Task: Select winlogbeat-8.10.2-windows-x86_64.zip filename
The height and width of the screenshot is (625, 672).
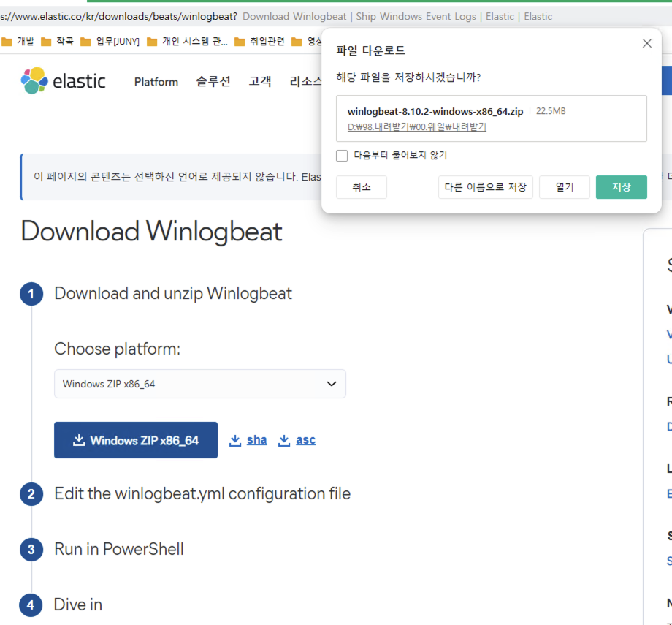Action: [435, 112]
